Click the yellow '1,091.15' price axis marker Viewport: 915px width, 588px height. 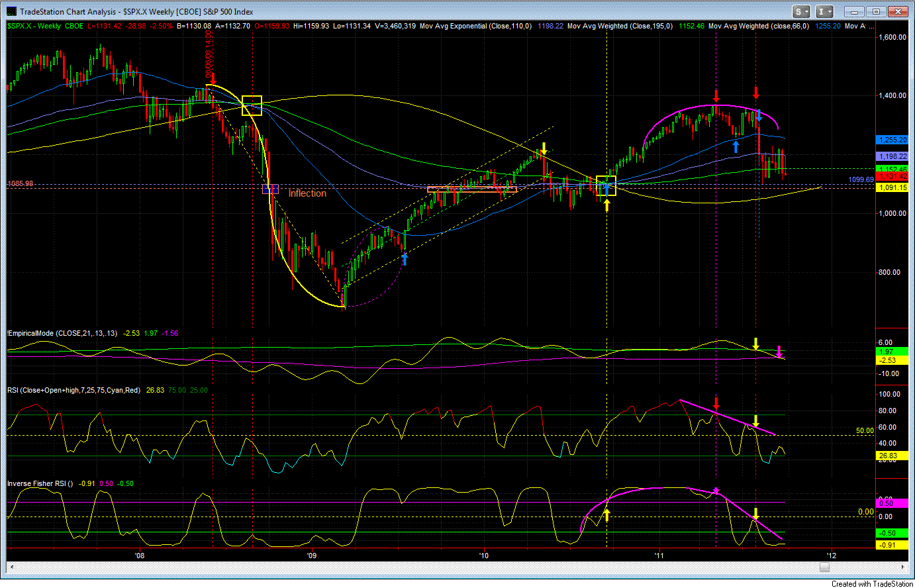892,188
